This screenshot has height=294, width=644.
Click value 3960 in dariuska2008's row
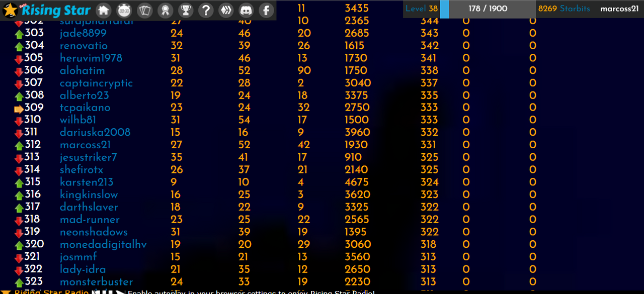[x=357, y=133]
